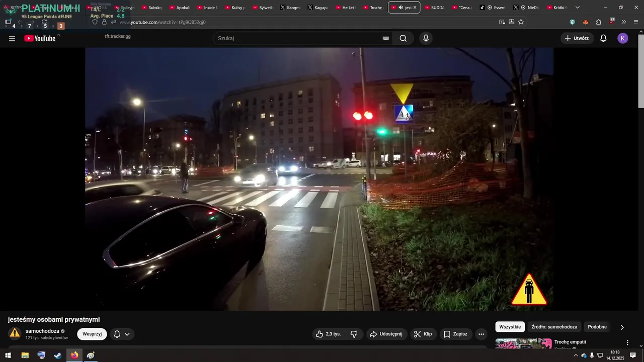Click the picture-in-picture icon in address bar
Image resolution: width=644 pixels, height=362 pixels.
pos(502,22)
